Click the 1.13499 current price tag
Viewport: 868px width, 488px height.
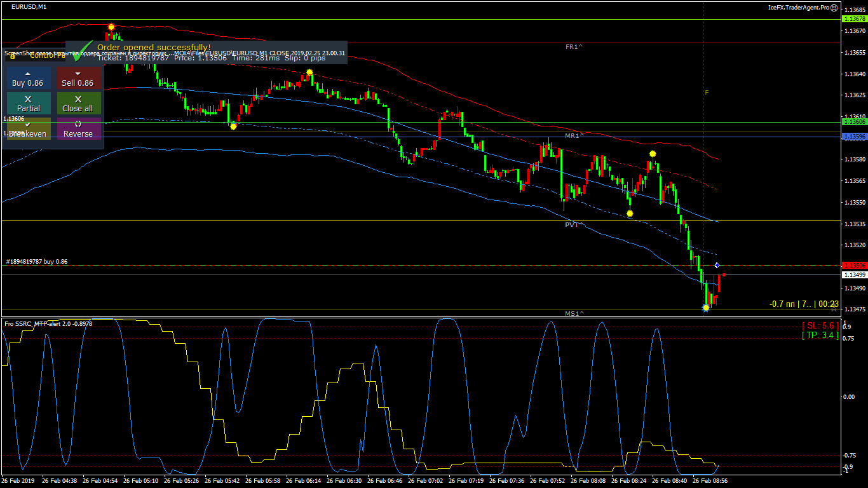[x=854, y=274]
